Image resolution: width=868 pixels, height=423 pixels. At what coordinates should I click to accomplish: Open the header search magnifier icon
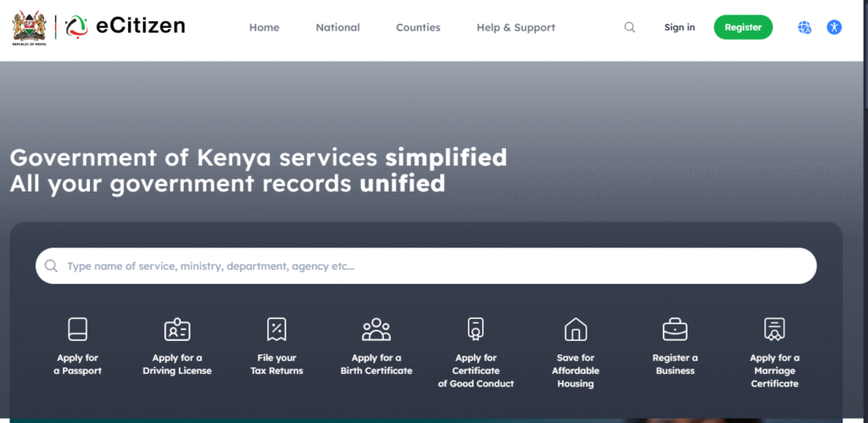point(630,27)
